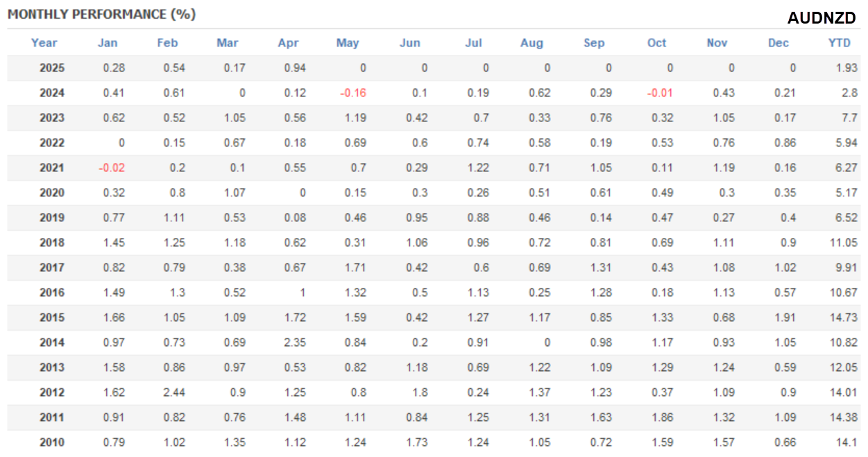Screen dimensions: 868x457
Task: Select the 2025 year row label
Action: [x=52, y=68]
